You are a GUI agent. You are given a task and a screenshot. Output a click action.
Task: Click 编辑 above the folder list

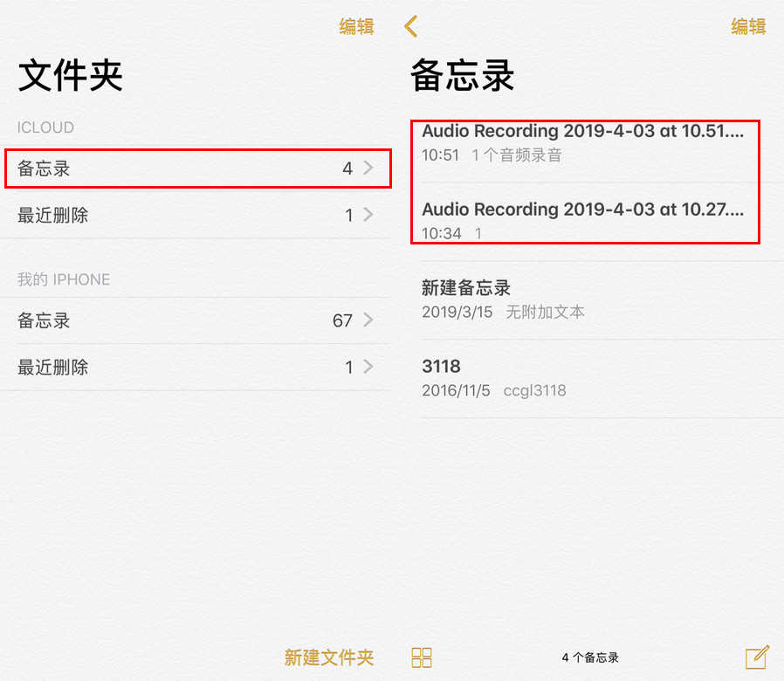tap(355, 26)
